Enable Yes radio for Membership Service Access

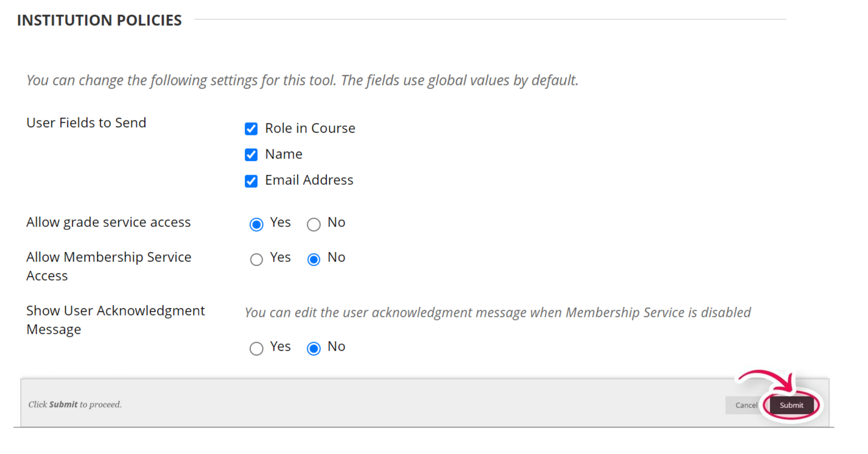256,259
